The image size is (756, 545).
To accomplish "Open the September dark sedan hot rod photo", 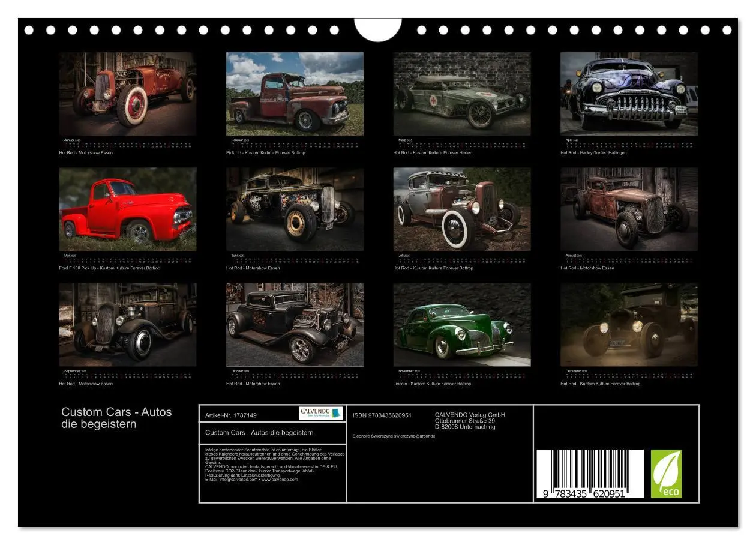I will (127, 325).
